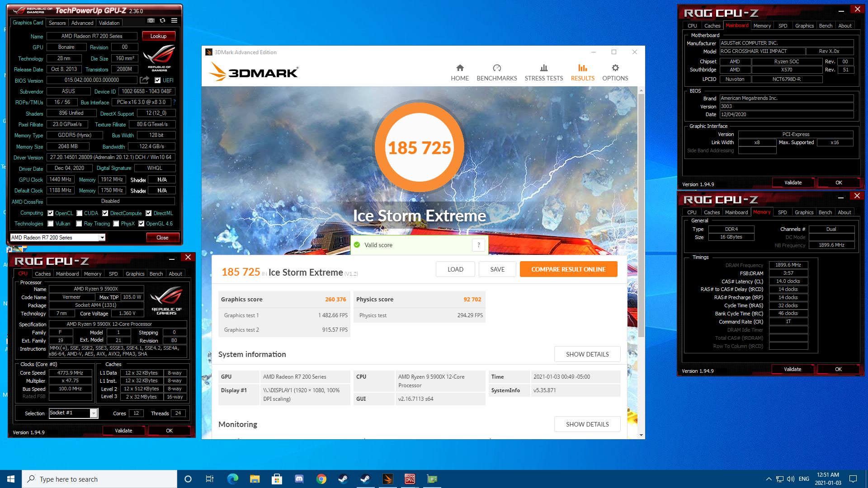Screen dimensions: 868x488
Task: Toggle the Ray Tracing checkbox
Action: (79, 224)
